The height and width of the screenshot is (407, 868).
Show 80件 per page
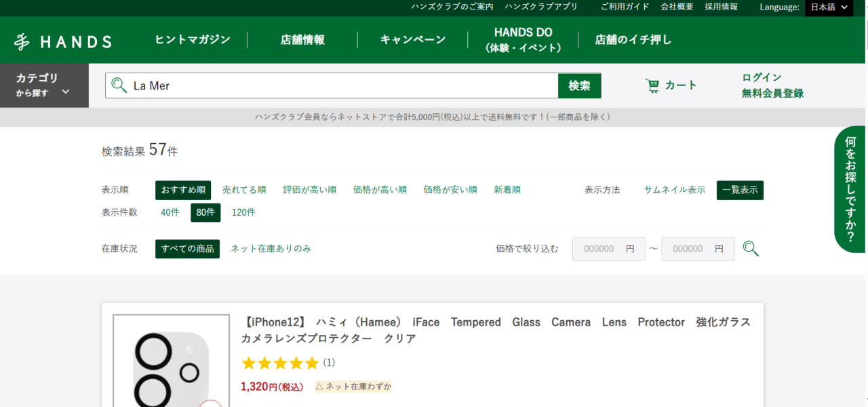(x=205, y=212)
